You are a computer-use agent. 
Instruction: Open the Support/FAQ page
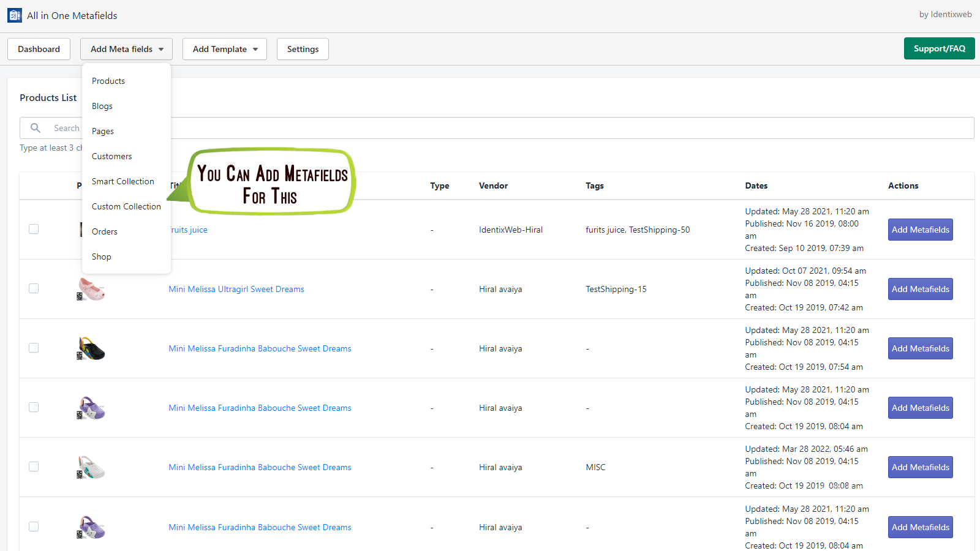[x=939, y=48]
